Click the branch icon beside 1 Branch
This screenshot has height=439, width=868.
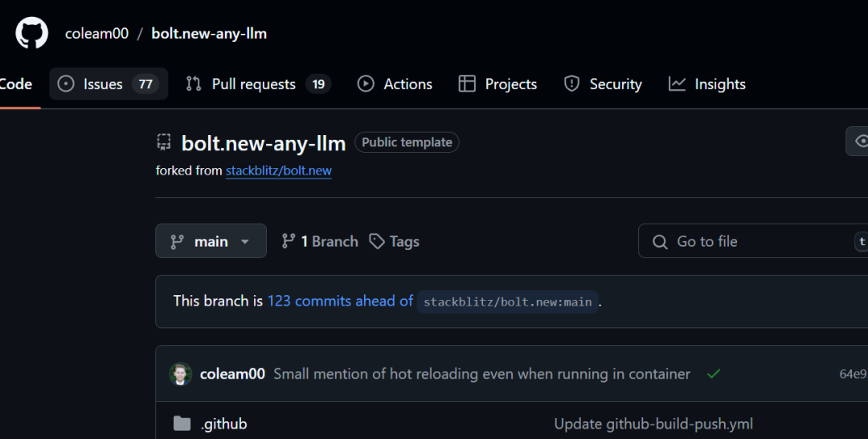(289, 241)
